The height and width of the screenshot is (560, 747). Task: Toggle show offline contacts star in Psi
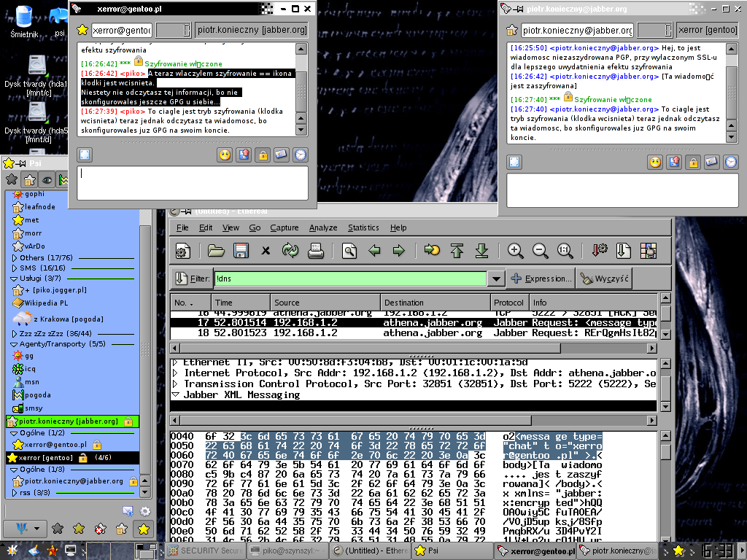(12, 180)
